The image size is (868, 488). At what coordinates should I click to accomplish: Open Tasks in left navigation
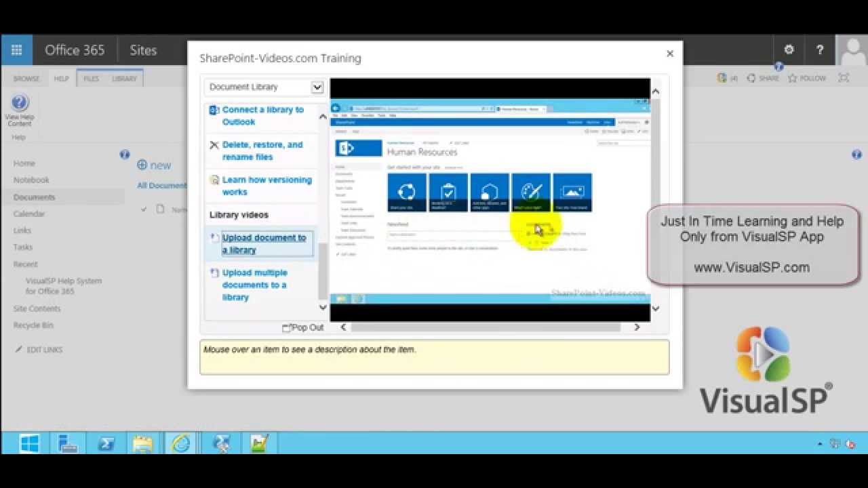[23, 247]
